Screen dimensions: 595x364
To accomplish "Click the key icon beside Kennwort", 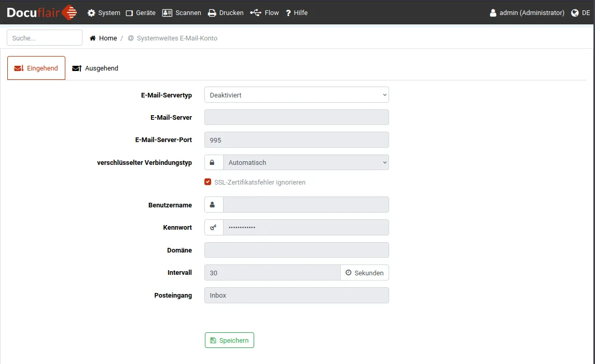I will pos(213,228).
